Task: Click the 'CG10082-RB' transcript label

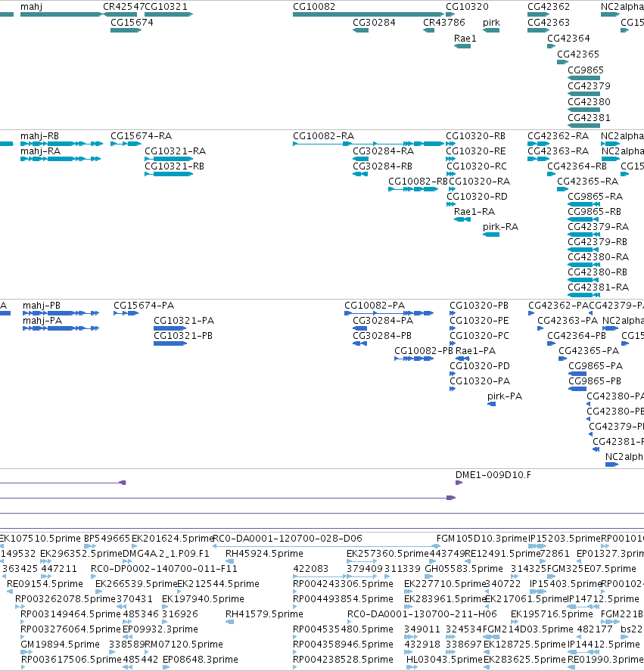Action: point(418,181)
